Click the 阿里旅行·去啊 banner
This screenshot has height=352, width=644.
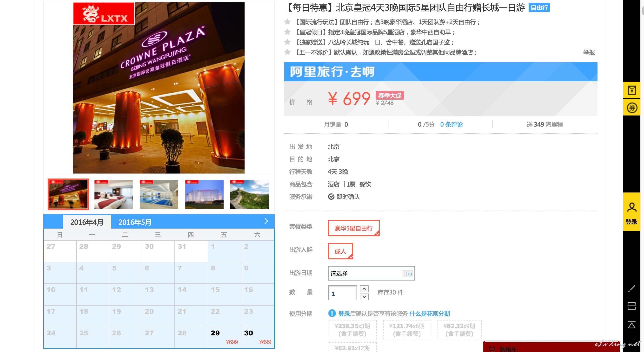click(x=440, y=72)
